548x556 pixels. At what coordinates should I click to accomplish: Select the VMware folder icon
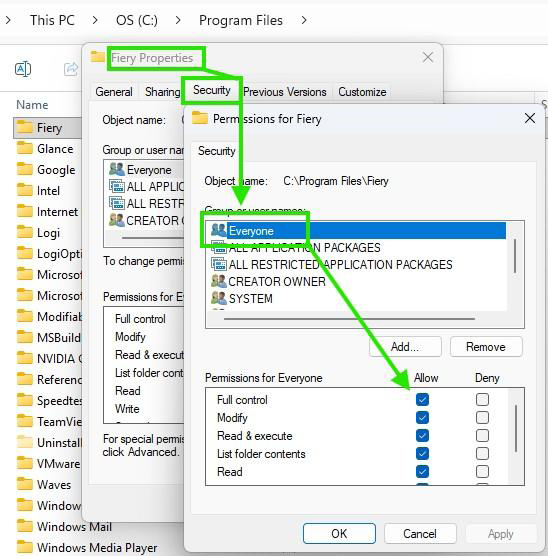(24, 463)
